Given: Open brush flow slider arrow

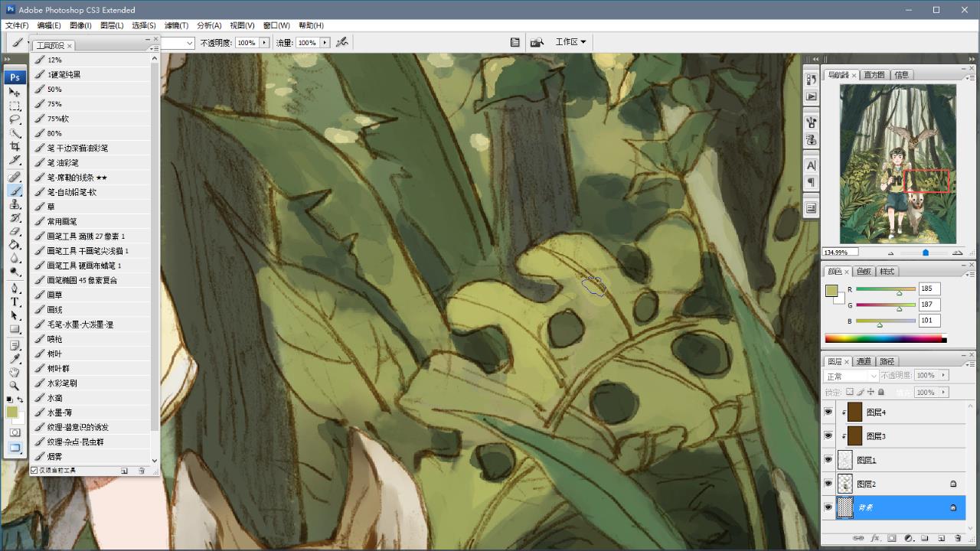Looking at the screenshot, I should pyautogui.click(x=325, y=43).
